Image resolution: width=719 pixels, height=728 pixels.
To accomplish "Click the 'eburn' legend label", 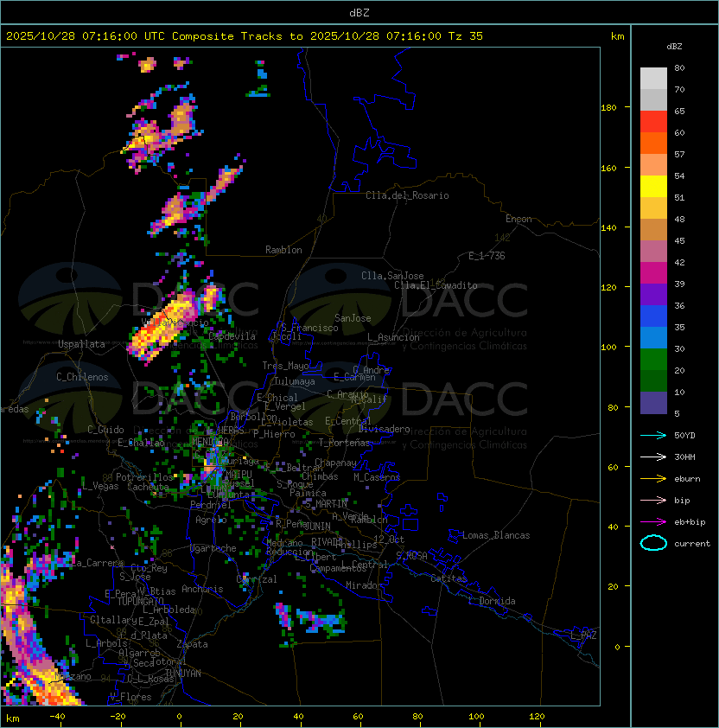I will coord(687,479).
